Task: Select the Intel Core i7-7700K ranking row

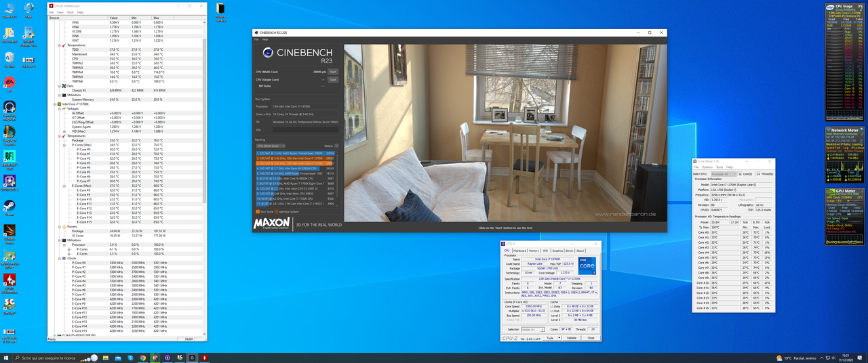Action: [295, 198]
